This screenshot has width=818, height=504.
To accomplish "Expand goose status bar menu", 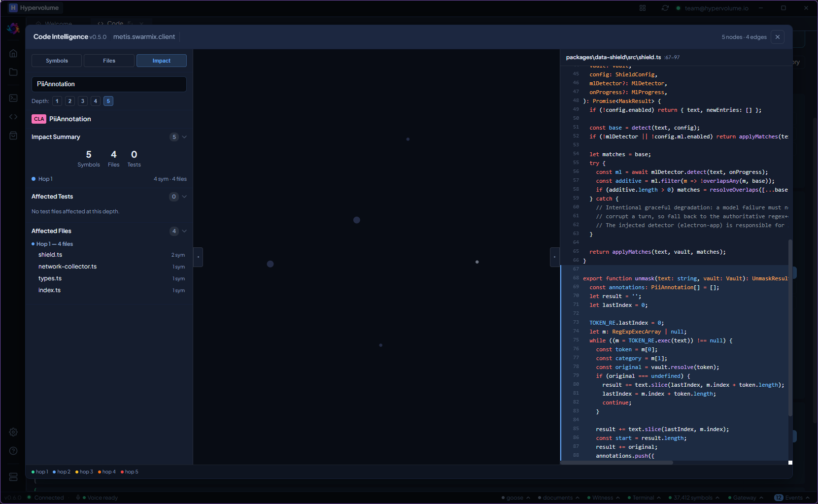I will coord(515,498).
